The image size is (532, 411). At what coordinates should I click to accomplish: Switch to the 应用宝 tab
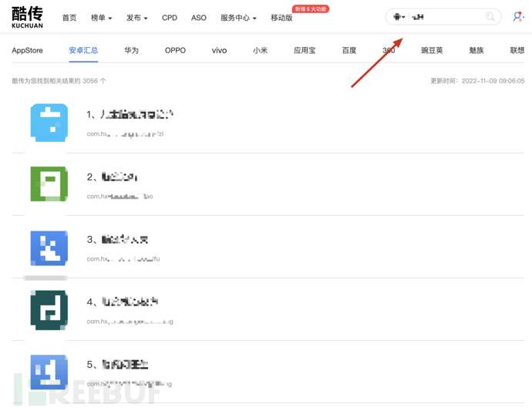(305, 50)
